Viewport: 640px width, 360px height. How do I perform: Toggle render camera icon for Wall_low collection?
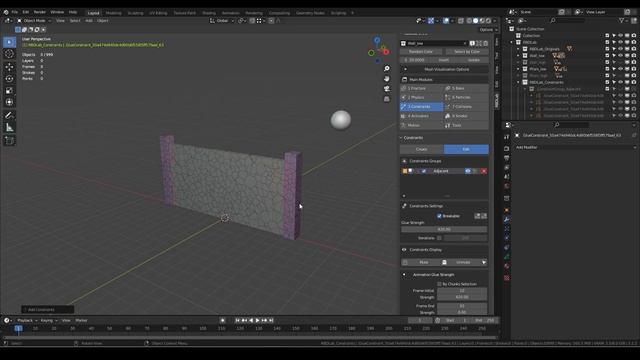click(x=633, y=56)
